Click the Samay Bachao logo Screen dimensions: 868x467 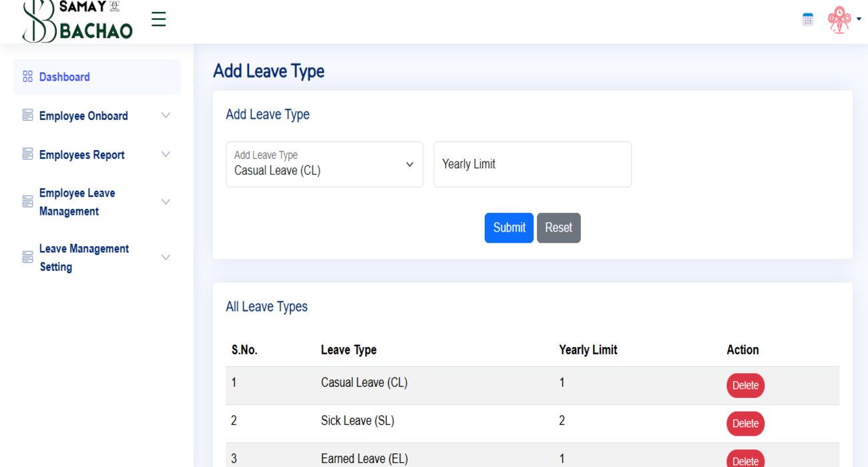(x=77, y=20)
